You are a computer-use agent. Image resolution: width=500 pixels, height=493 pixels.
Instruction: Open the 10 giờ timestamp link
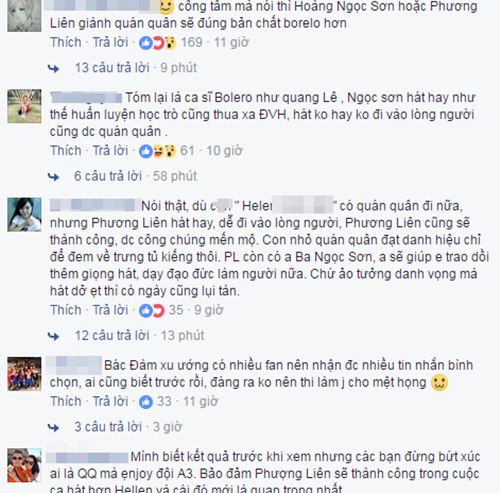tap(224, 151)
